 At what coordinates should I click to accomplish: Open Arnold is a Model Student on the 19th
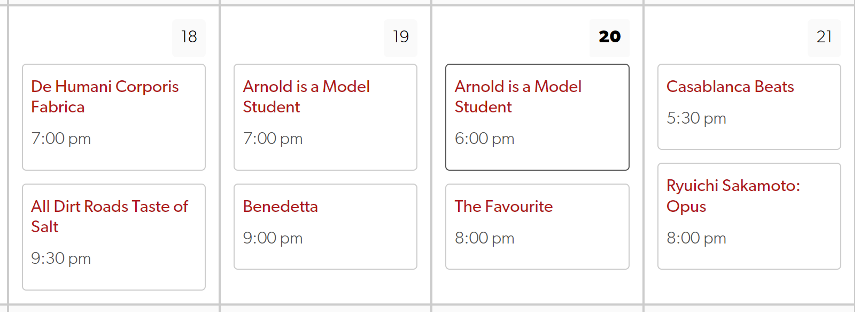[x=306, y=97]
